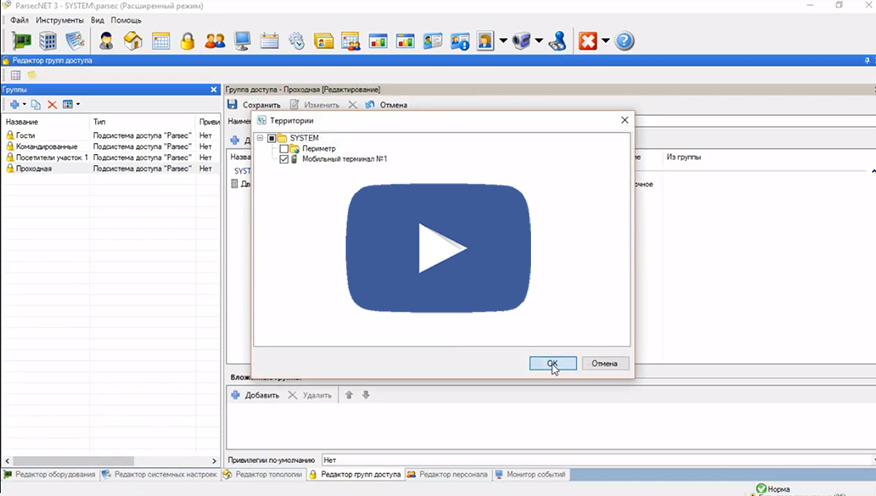Open the add-group plus dropdown arrow
This screenshot has width=876, height=496.
pyautogui.click(x=24, y=104)
